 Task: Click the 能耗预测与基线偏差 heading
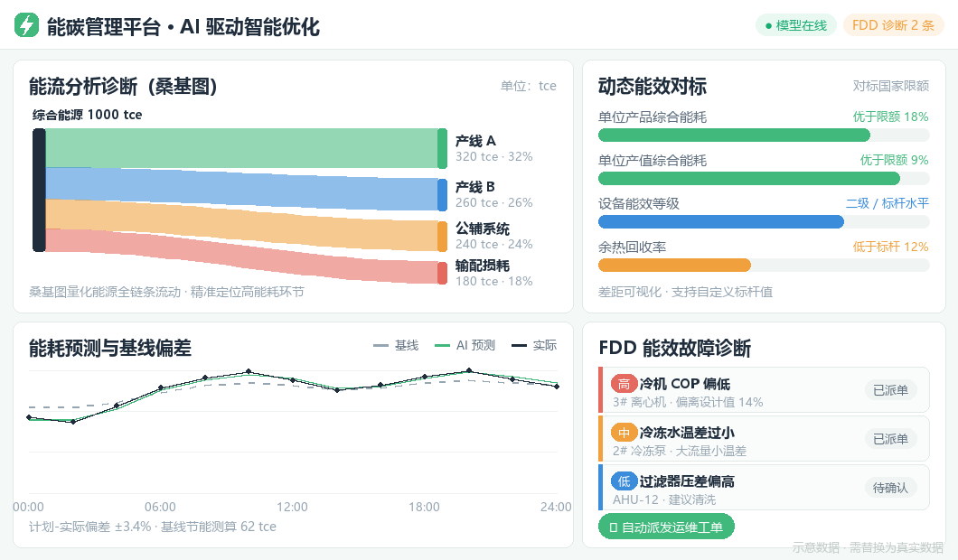point(110,348)
